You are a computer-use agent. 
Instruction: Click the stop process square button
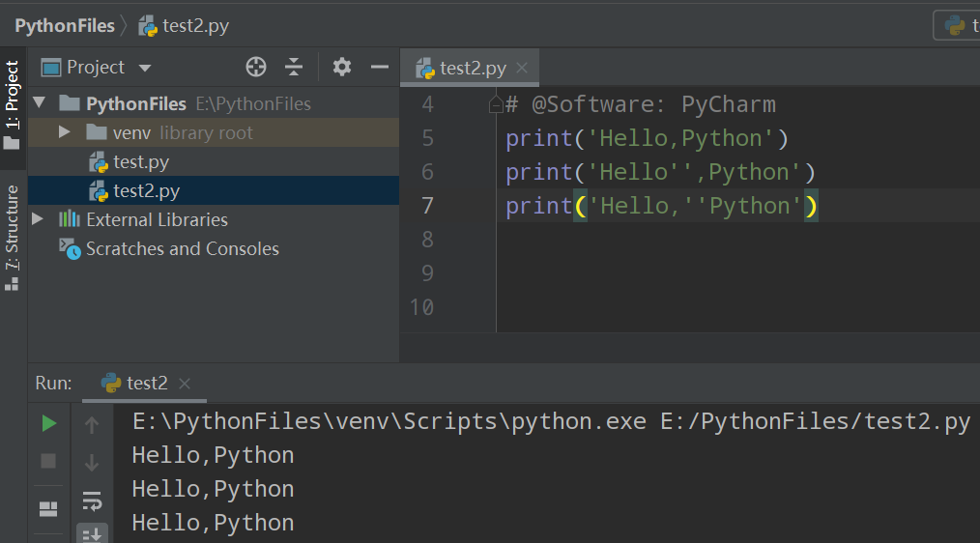(x=48, y=461)
